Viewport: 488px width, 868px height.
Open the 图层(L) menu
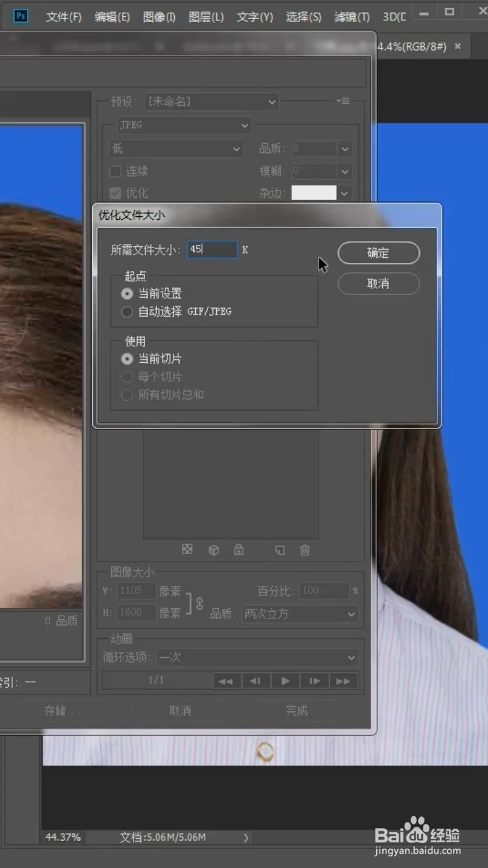pyautogui.click(x=206, y=17)
